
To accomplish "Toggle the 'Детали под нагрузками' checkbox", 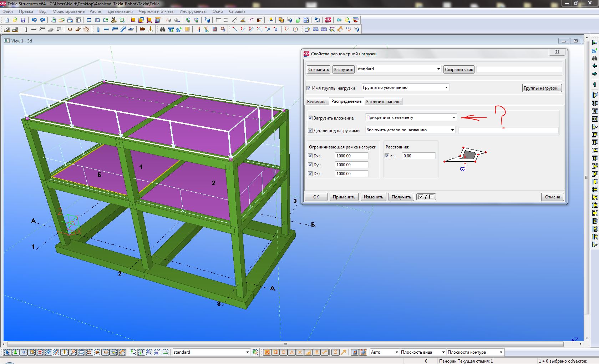I will pos(310,131).
